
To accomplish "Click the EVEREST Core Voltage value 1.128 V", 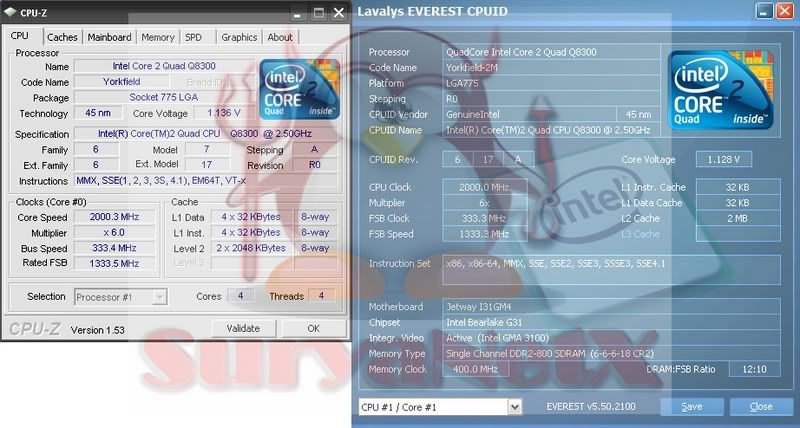I will [x=723, y=160].
